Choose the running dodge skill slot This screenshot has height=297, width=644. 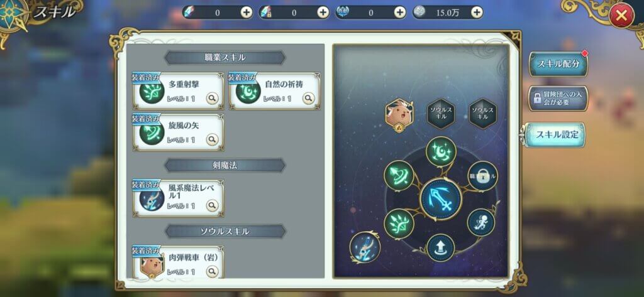pyautogui.click(x=481, y=222)
